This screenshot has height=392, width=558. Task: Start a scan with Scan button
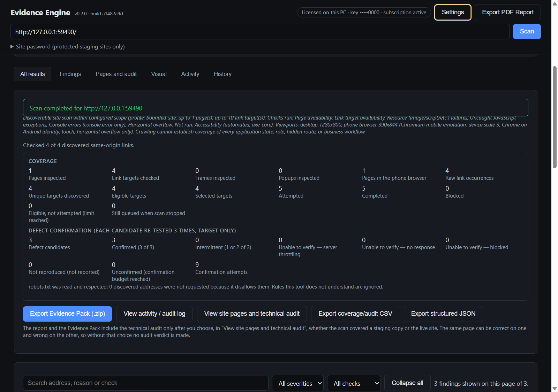[527, 31]
